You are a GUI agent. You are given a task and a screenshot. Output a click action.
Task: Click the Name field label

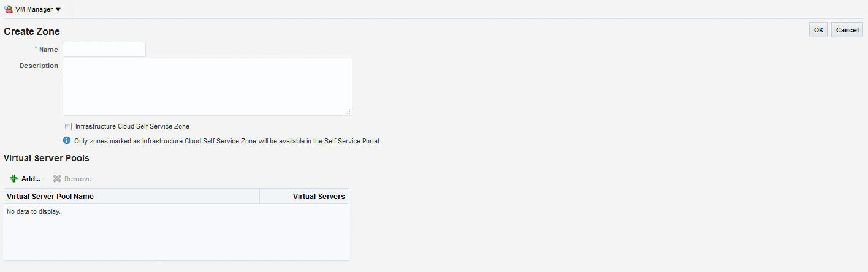[x=48, y=50]
